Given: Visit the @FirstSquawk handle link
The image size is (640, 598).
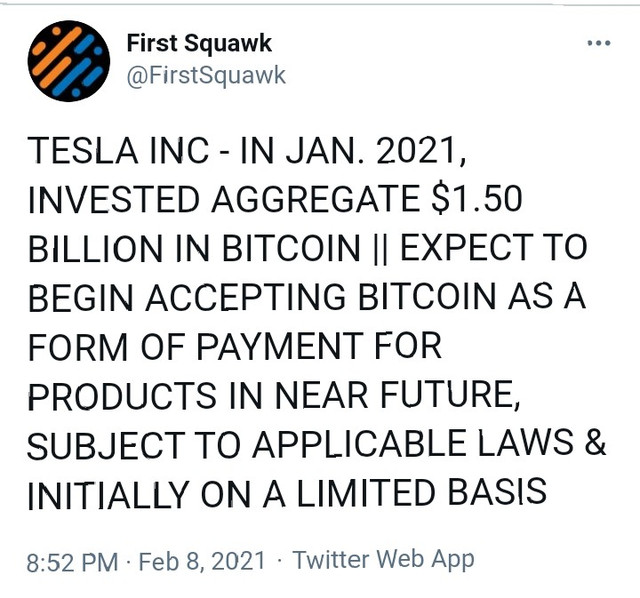Looking at the screenshot, I should coord(206,76).
